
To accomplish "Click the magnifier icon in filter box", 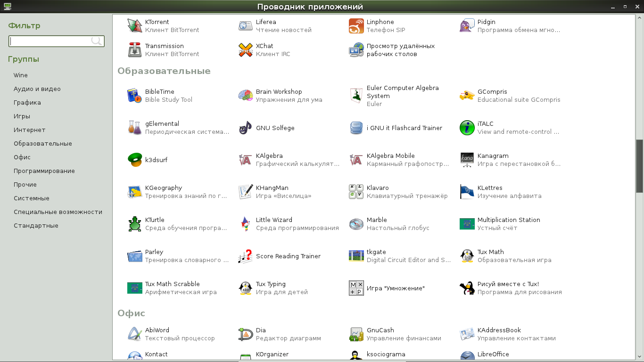I will pyautogui.click(x=97, y=41).
